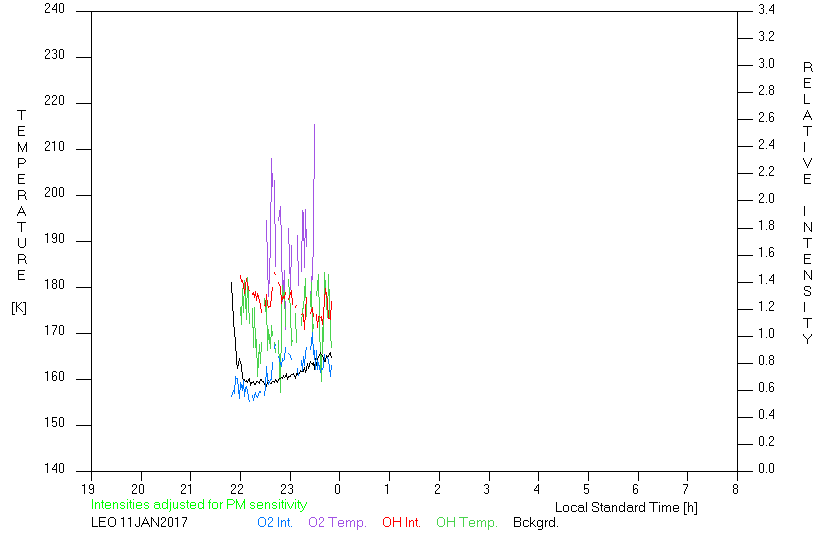
Task: Click time axis label 19
Action: pyautogui.click(x=88, y=489)
